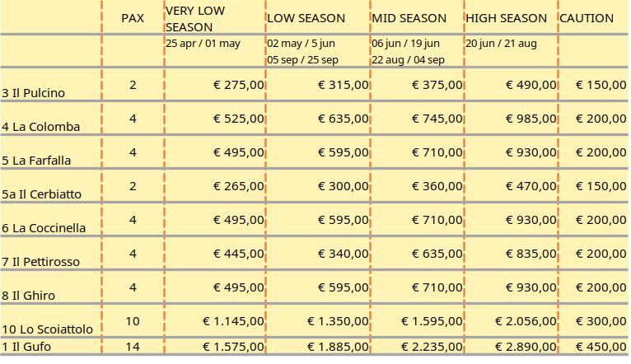Click the LOW SEASON column header
Viewport: 631px width, 364px height.
coord(306,17)
